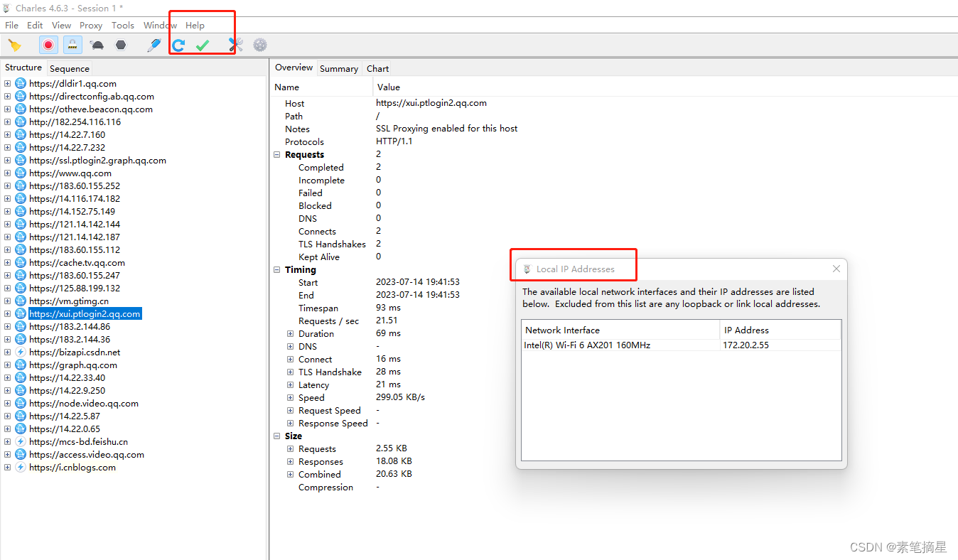Open the Help menu
Screen dimensions: 958x560
click(x=195, y=25)
